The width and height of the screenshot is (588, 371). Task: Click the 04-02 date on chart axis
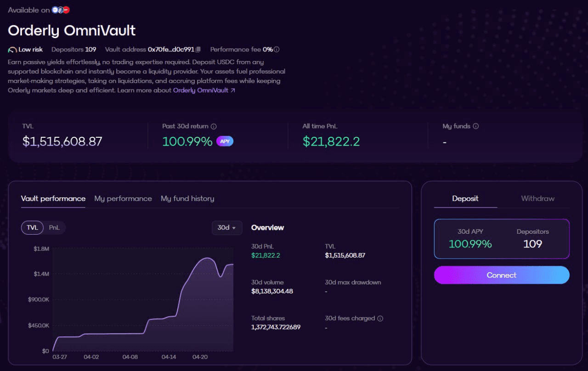(91, 357)
